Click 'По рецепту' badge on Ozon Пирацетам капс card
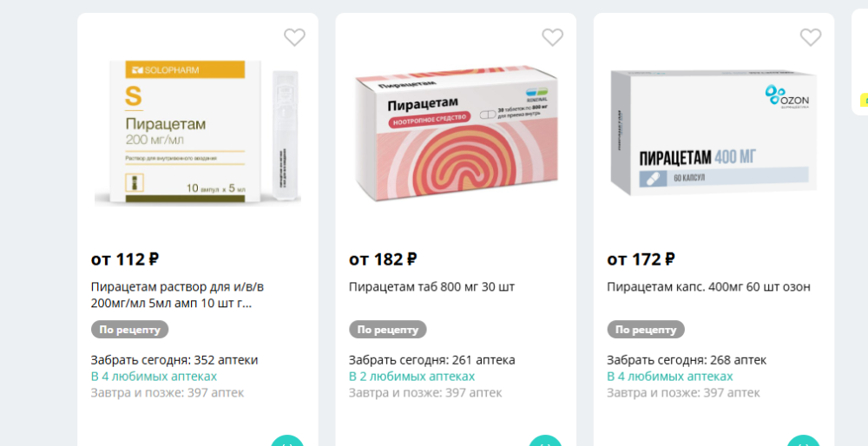The width and height of the screenshot is (868, 446). [646, 330]
